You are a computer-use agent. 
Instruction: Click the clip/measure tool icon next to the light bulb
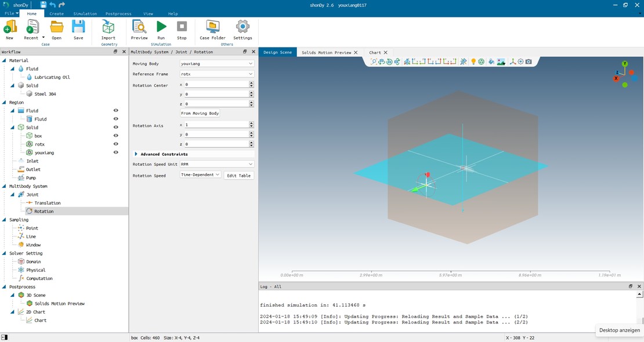(x=464, y=61)
